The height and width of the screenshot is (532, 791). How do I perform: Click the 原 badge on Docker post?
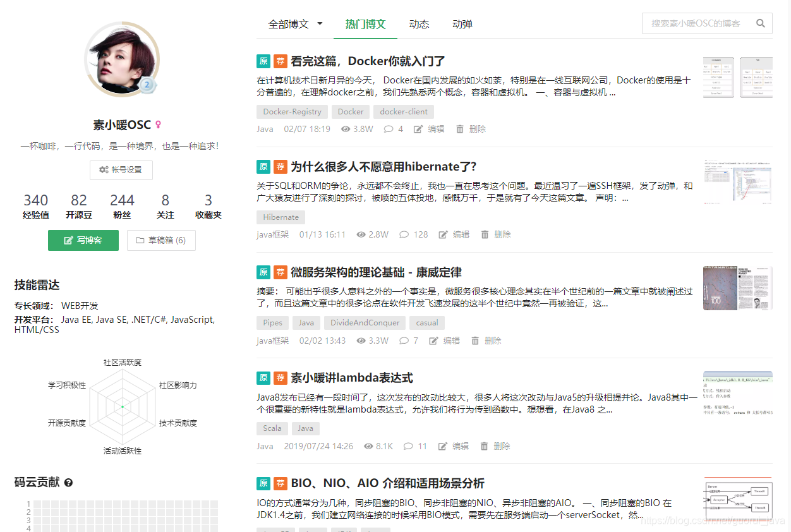coord(263,61)
